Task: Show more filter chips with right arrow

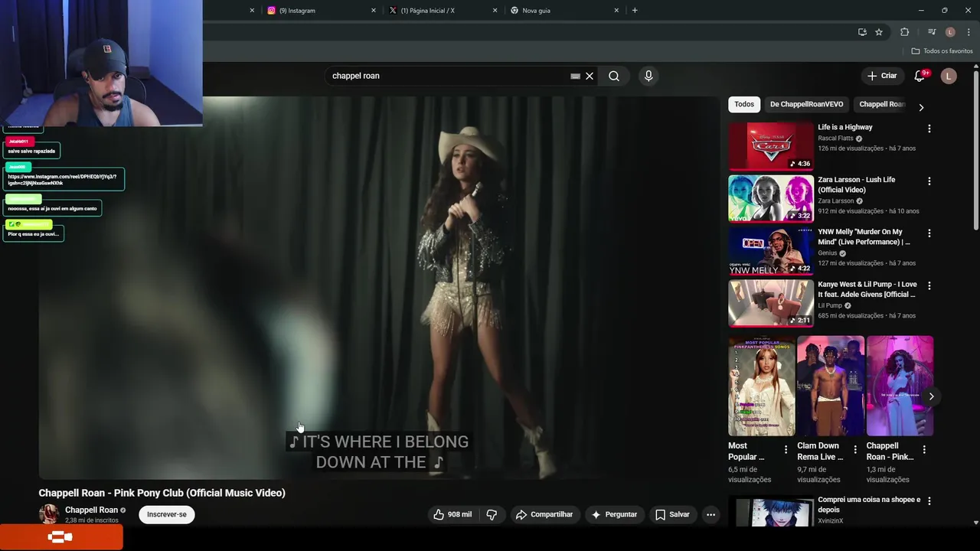Action: coord(921,107)
